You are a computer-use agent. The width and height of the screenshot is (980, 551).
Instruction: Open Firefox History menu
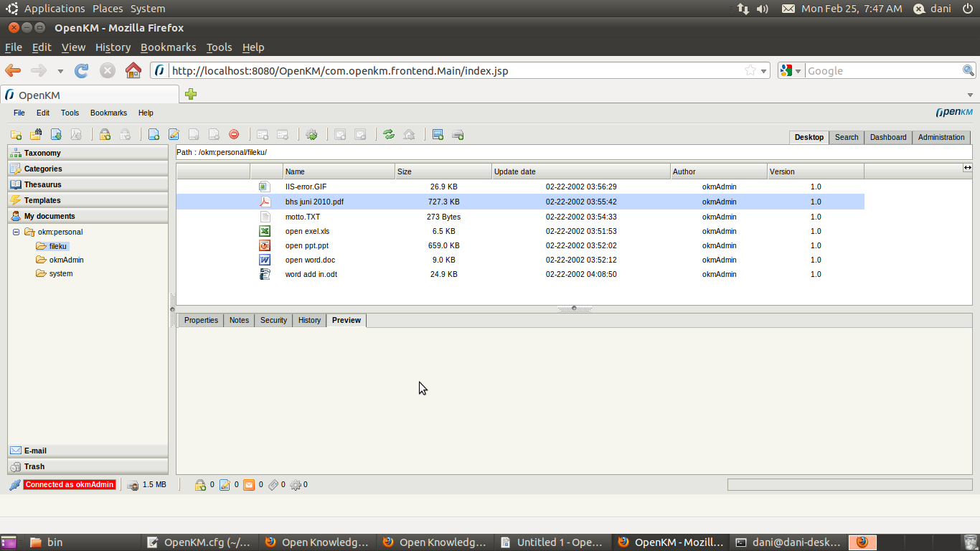point(113,47)
